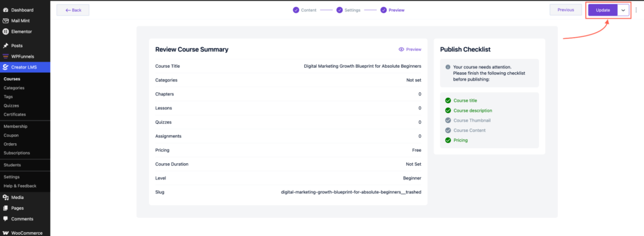Click the 'Free' pricing value
644x236 pixels.
(417, 151)
